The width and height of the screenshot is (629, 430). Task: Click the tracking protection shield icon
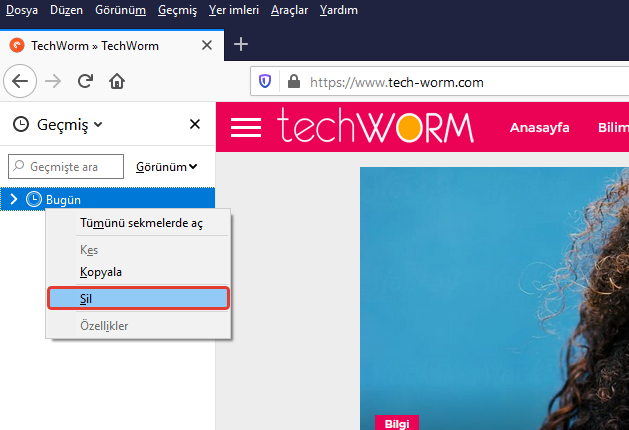tap(265, 82)
